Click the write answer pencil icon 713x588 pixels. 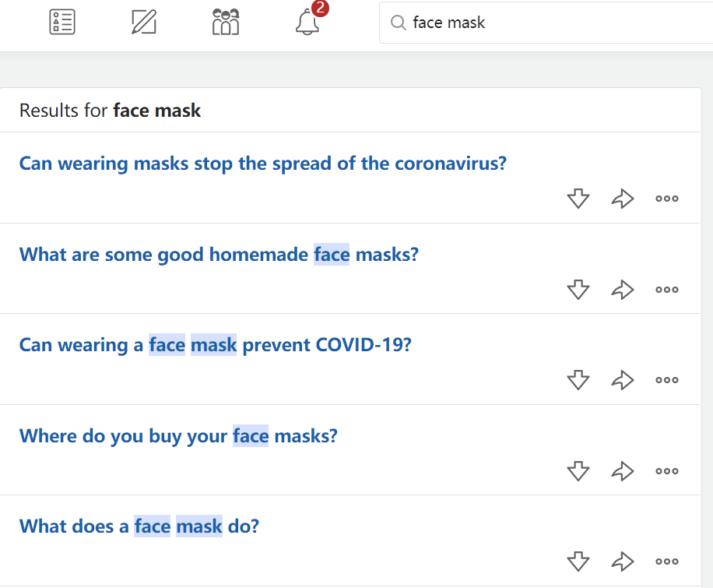[x=144, y=22]
